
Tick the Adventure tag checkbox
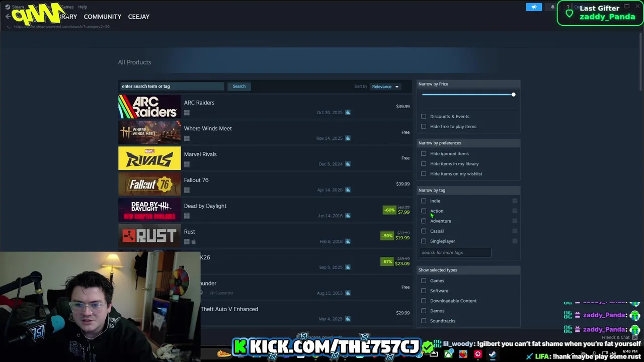click(424, 221)
